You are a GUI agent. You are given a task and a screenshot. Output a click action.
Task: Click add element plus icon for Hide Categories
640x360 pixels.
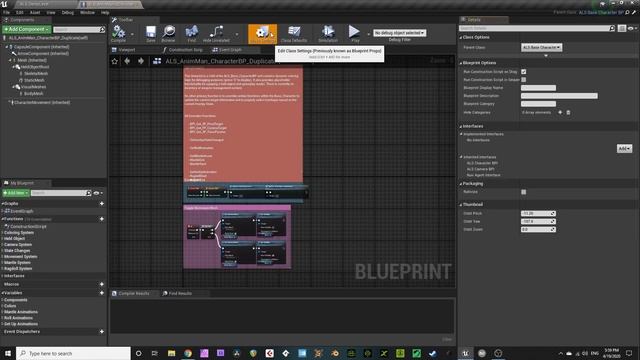tap(560, 112)
